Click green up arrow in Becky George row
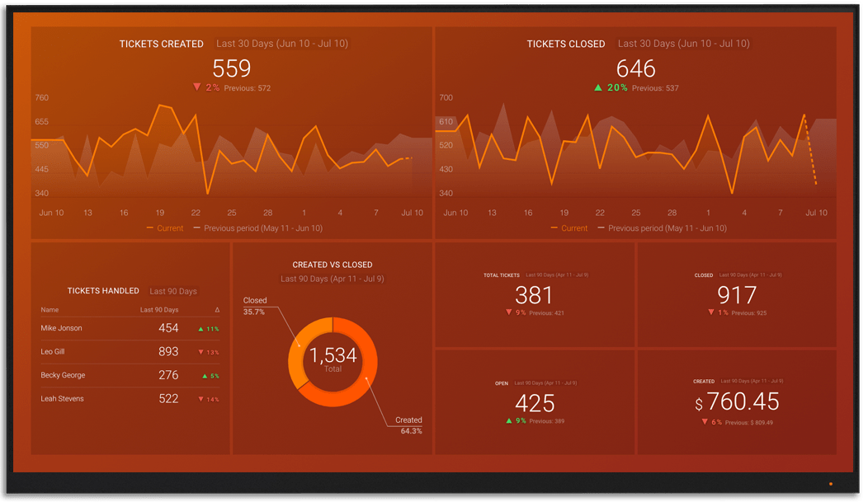Viewport: 868px width, 502px height. [204, 376]
